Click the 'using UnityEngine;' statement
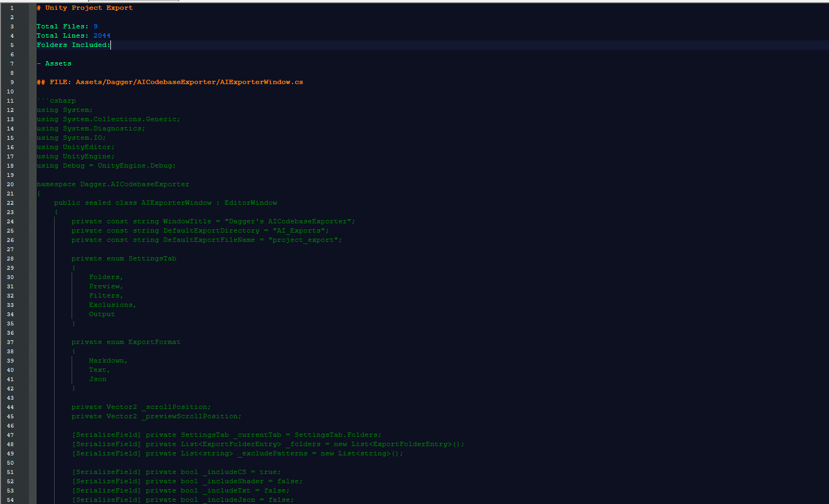829x504 pixels. pos(75,156)
